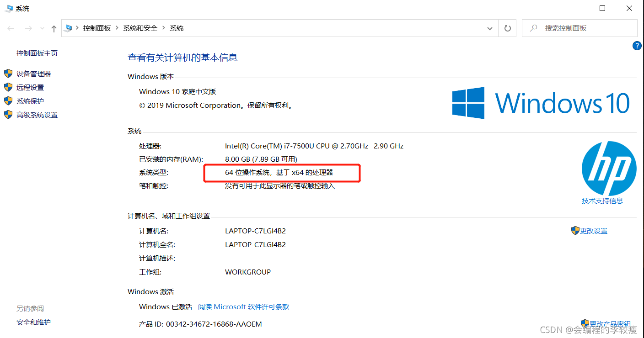Image resolution: width=644 pixels, height=338 pixels.
Task: Open the address bar history dropdown
Action: pyautogui.click(x=490, y=28)
